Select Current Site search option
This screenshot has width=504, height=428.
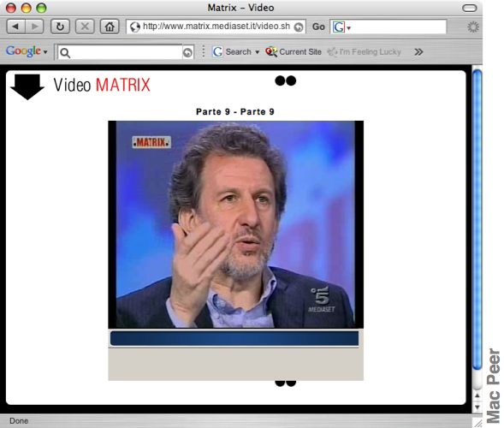[x=294, y=51]
